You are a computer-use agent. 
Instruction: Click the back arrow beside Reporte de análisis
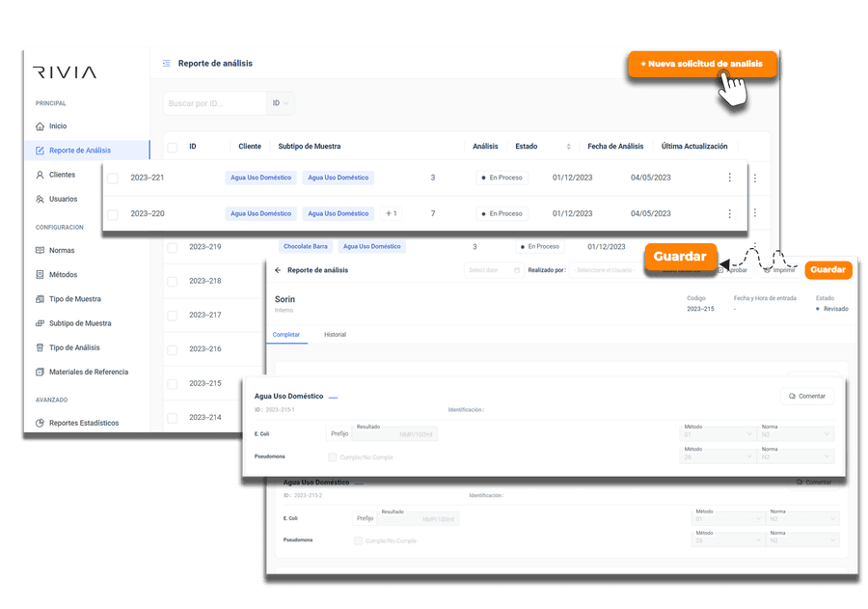(278, 270)
